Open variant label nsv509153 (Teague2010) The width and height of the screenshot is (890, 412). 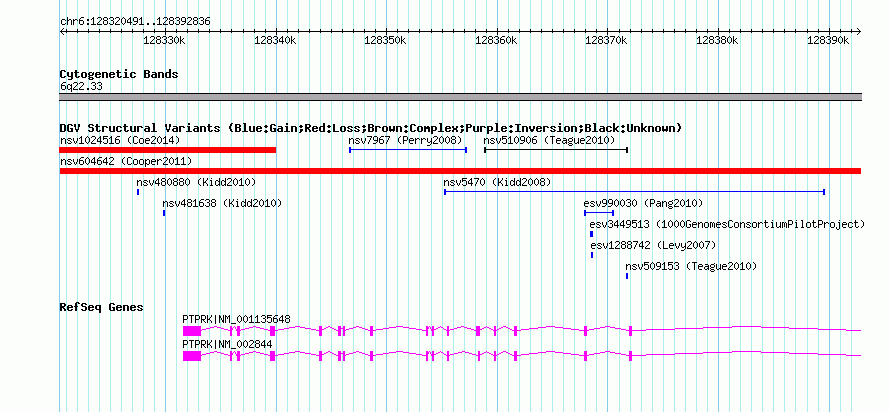coord(691,267)
